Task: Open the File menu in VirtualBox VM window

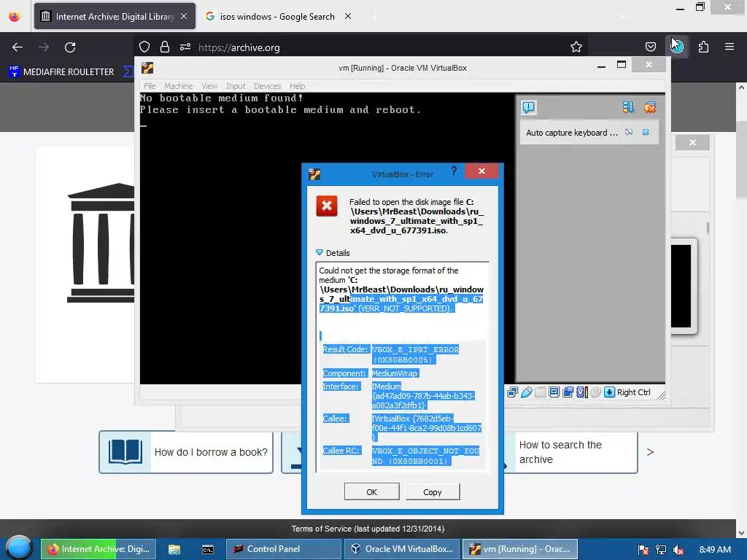Action: [x=150, y=86]
